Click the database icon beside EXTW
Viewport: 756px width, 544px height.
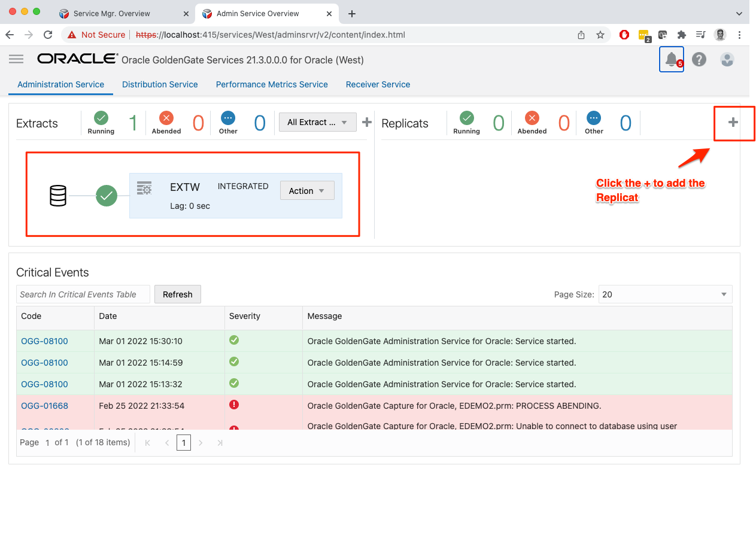pos(58,196)
